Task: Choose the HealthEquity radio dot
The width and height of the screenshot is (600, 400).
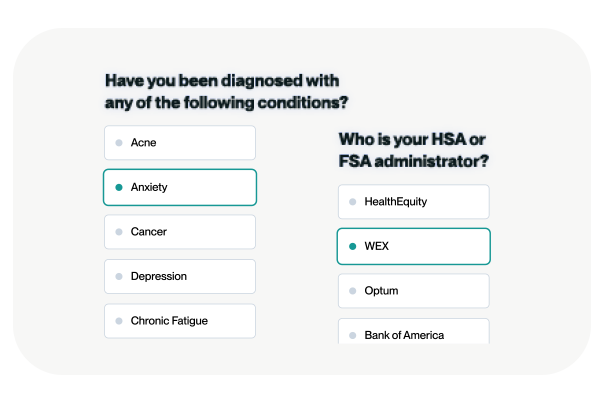Action: [352, 202]
